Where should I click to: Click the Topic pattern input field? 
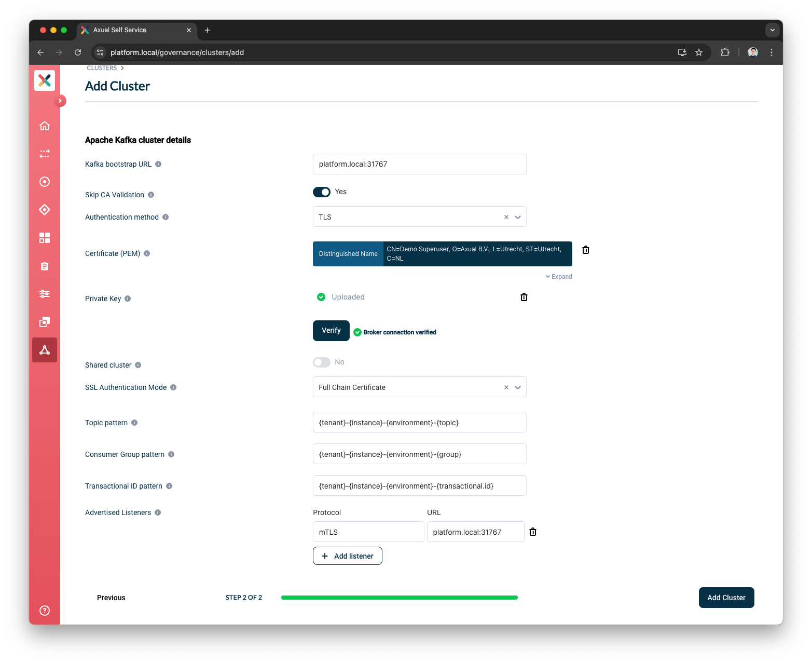click(420, 422)
